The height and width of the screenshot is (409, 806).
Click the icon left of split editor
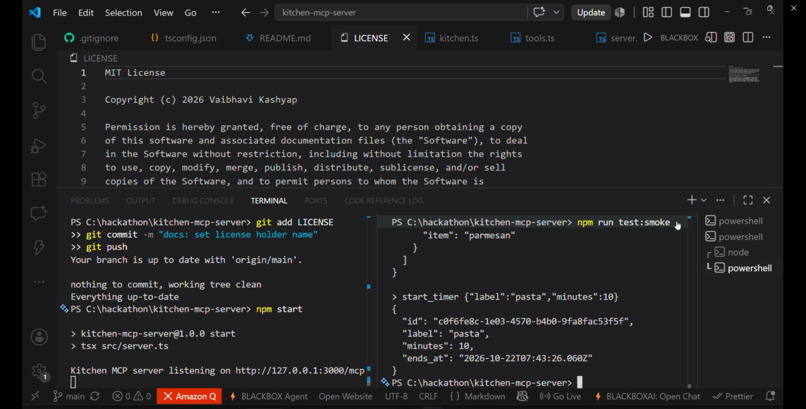(x=729, y=37)
